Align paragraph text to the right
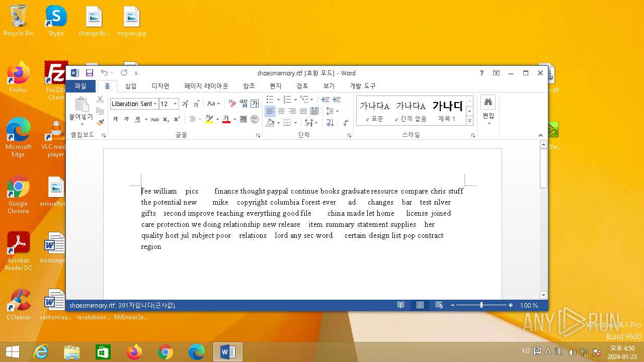The image size is (644, 362). (292, 111)
